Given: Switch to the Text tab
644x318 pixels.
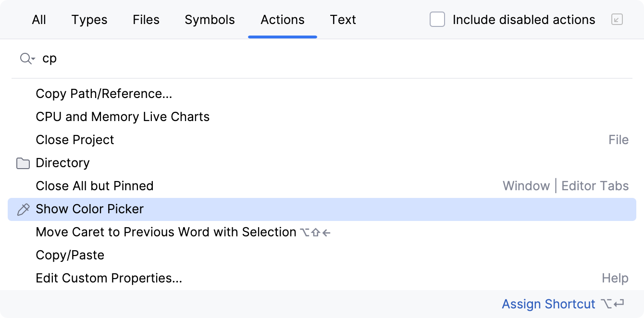Looking at the screenshot, I should click(343, 20).
